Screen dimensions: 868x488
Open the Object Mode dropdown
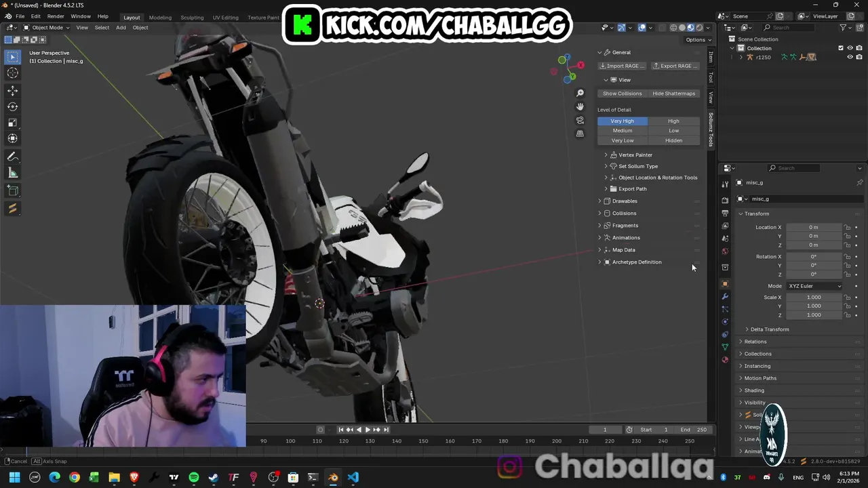pos(46,28)
